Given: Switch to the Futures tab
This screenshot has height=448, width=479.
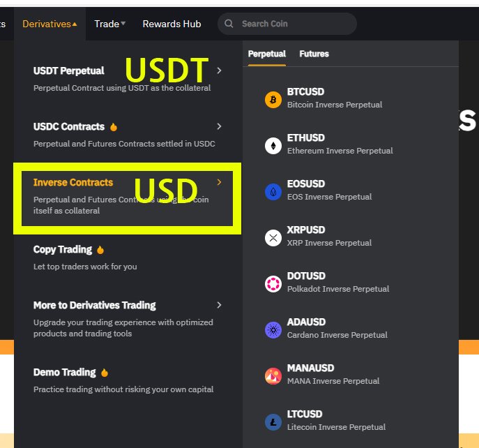Looking at the screenshot, I should [x=314, y=54].
